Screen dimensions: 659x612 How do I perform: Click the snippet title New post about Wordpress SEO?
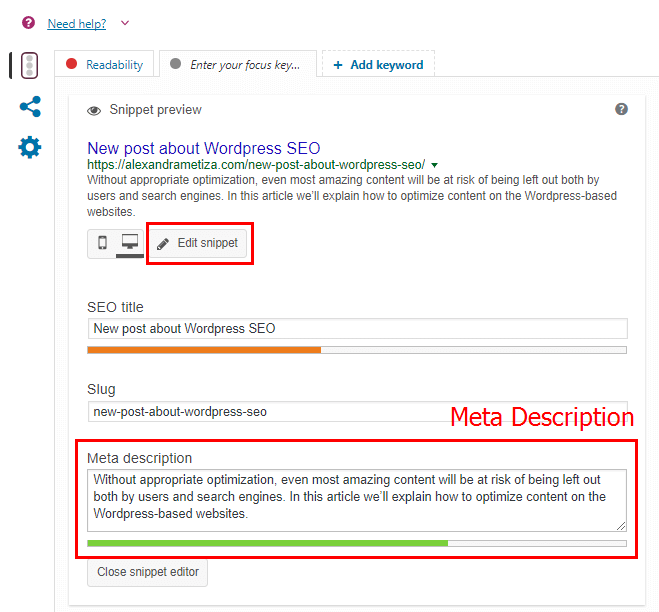tap(204, 148)
